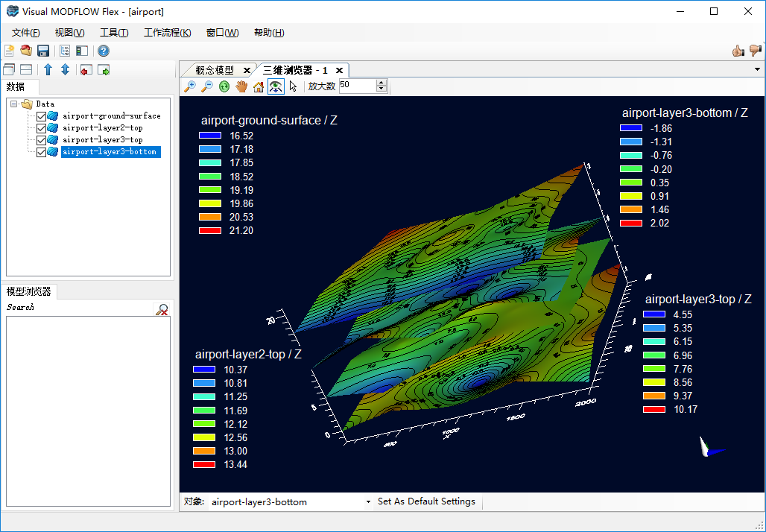Click the tile horizontally icon
Image resolution: width=766 pixels, height=532 pixels.
26,70
